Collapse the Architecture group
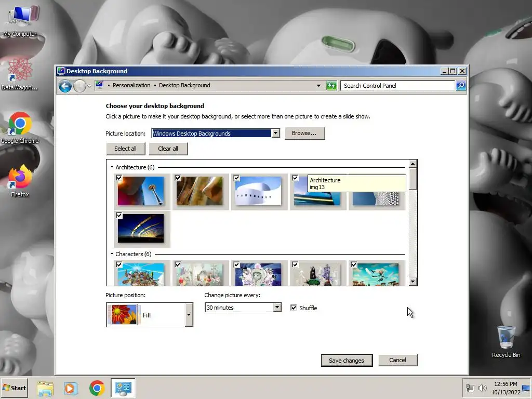Image resolution: width=532 pixels, height=399 pixels. coord(112,167)
